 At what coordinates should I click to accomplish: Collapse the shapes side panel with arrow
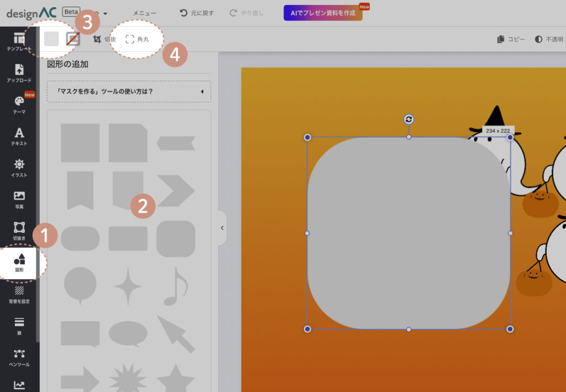pyautogui.click(x=222, y=227)
